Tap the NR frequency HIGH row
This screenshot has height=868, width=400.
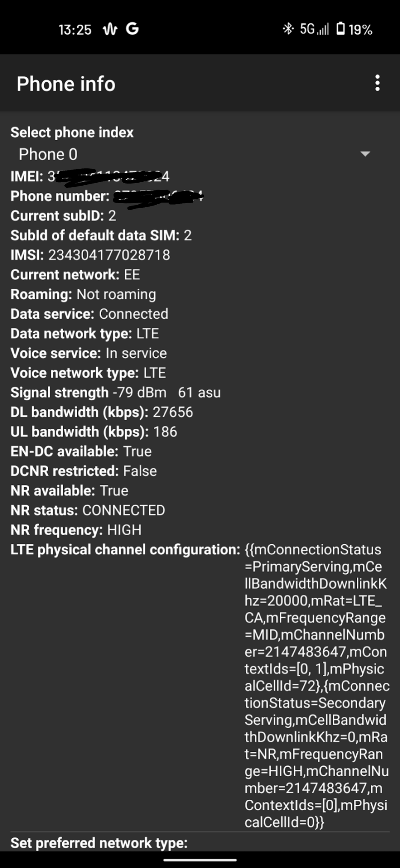pyautogui.click(x=76, y=530)
